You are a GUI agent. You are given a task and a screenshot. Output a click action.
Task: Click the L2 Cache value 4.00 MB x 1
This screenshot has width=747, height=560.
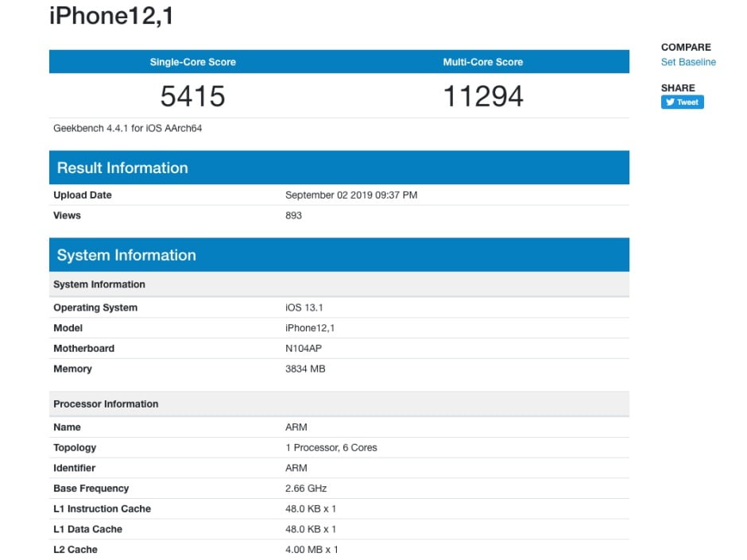coord(312,550)
